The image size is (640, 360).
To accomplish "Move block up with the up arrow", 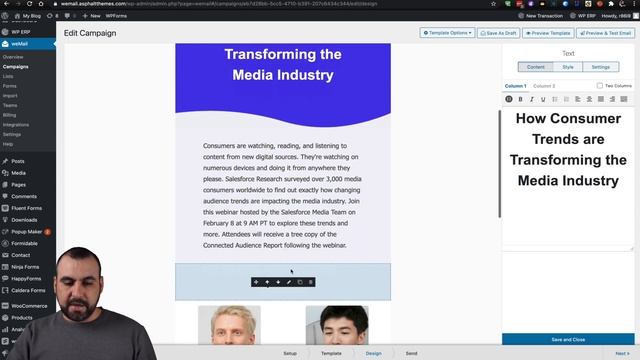I will point(267,282).
